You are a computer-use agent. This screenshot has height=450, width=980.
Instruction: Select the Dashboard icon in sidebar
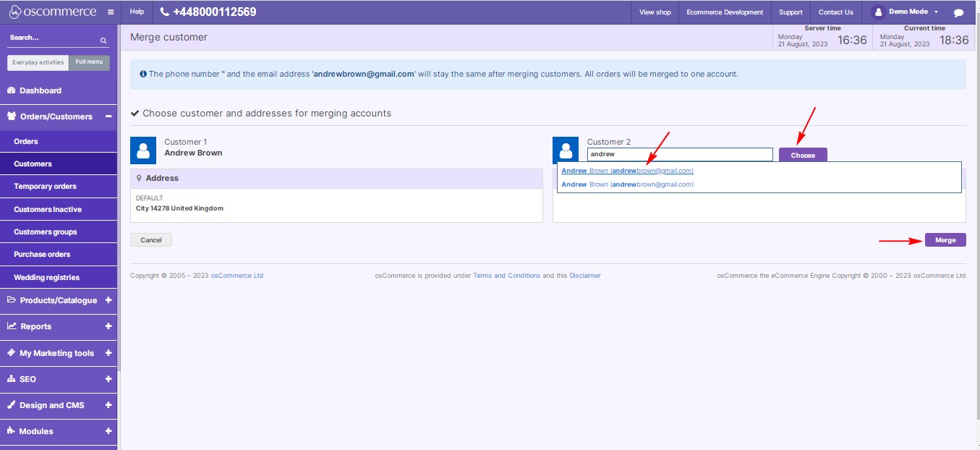click(10, 90)
